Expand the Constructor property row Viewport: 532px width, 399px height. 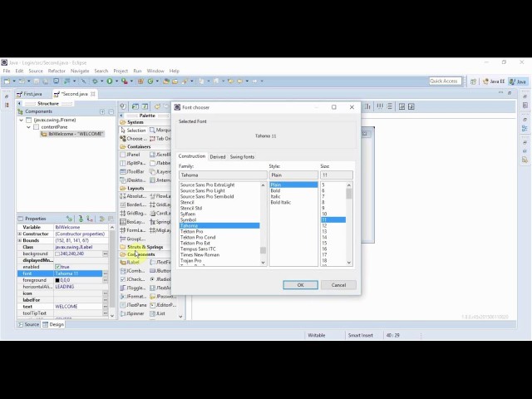(x=20, y=234)
